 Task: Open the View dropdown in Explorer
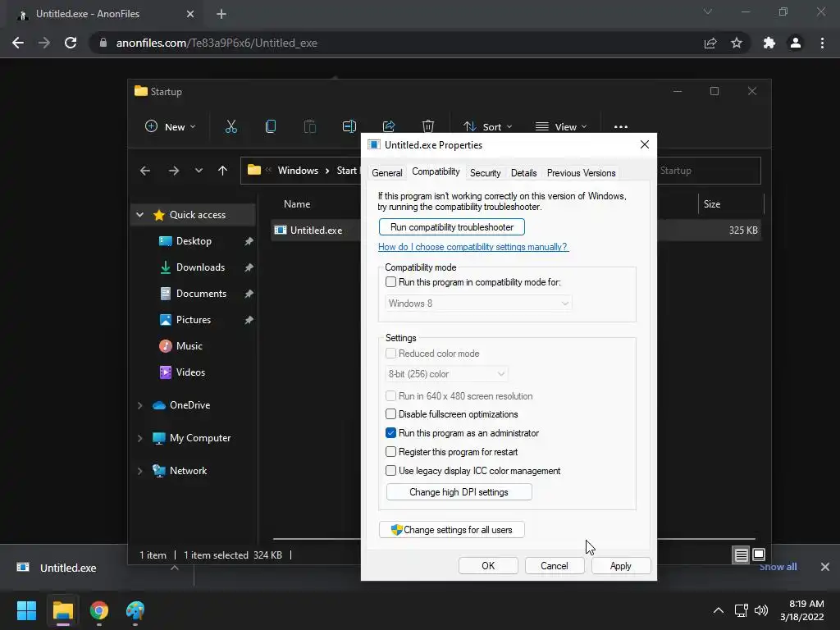coord(561,127)
